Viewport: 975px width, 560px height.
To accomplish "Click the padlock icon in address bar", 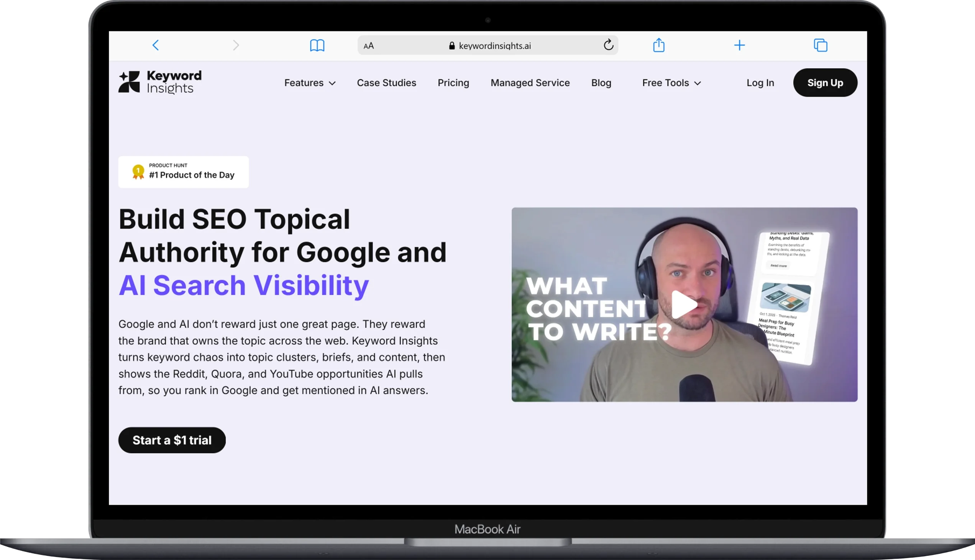I will tap(452, 46).
